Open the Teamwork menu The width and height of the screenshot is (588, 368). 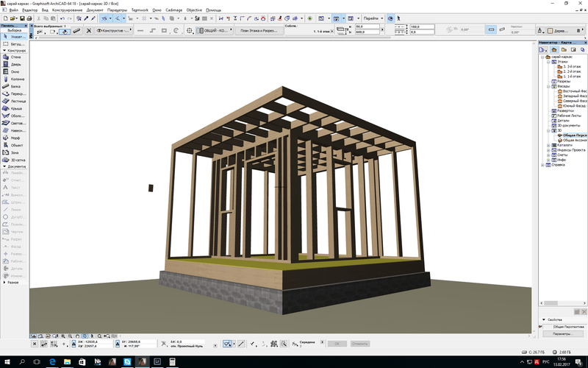[139, 10]
